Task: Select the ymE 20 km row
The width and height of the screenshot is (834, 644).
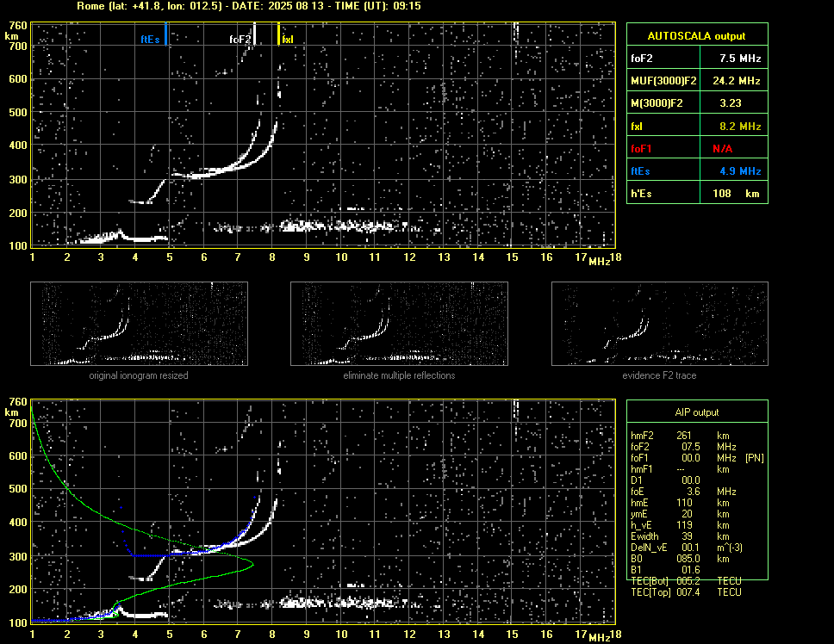Action: coord(680,514)
